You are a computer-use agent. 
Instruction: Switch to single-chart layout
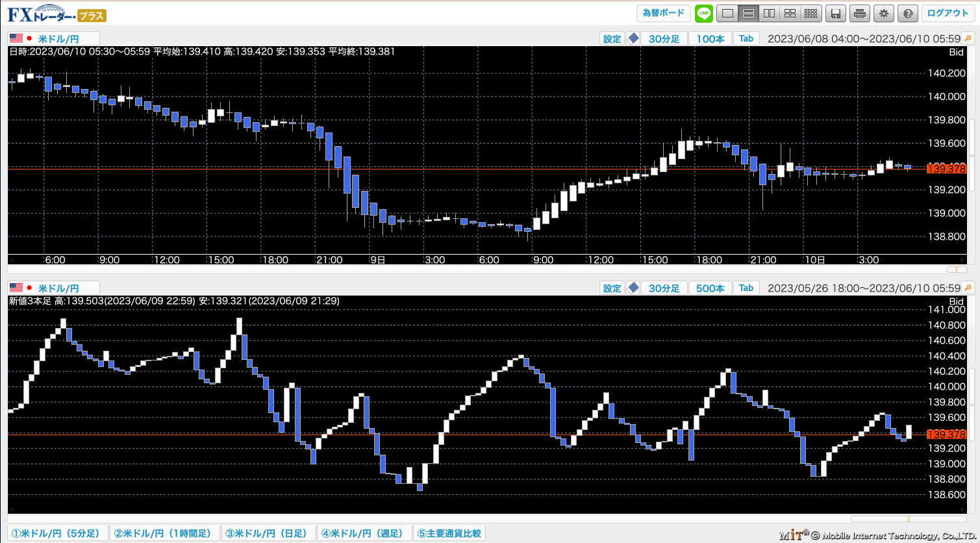[x=728, y=13]
